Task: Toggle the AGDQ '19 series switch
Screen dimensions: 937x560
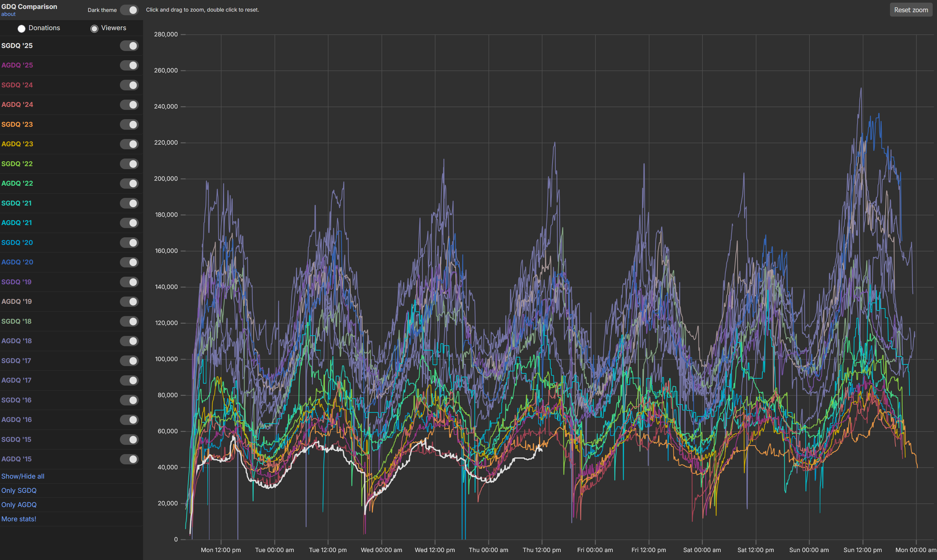Action: [x=129, y=302]
